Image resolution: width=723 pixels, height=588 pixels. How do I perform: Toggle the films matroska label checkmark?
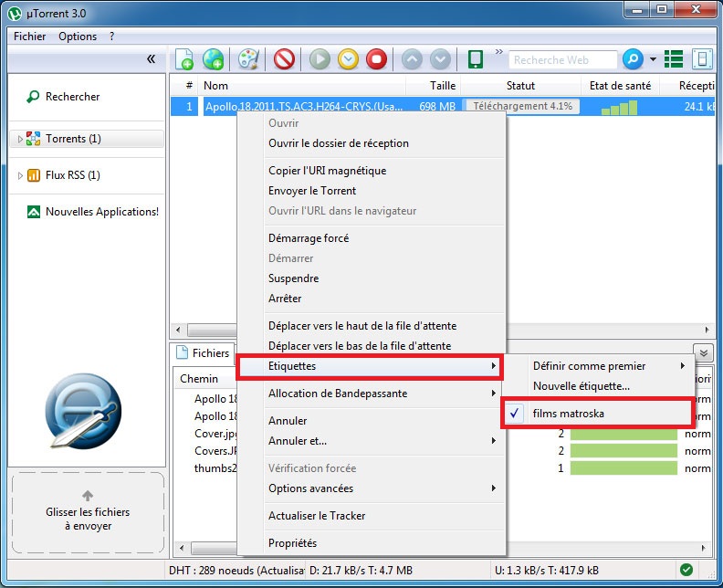click(514, 414)
